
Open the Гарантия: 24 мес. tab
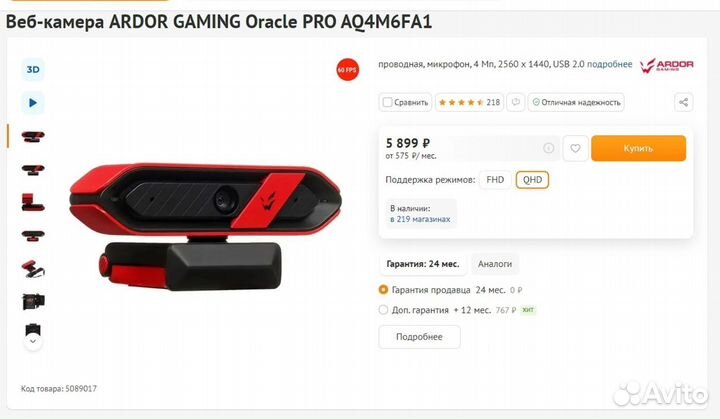pyautogui.click(x=422, y=264)
